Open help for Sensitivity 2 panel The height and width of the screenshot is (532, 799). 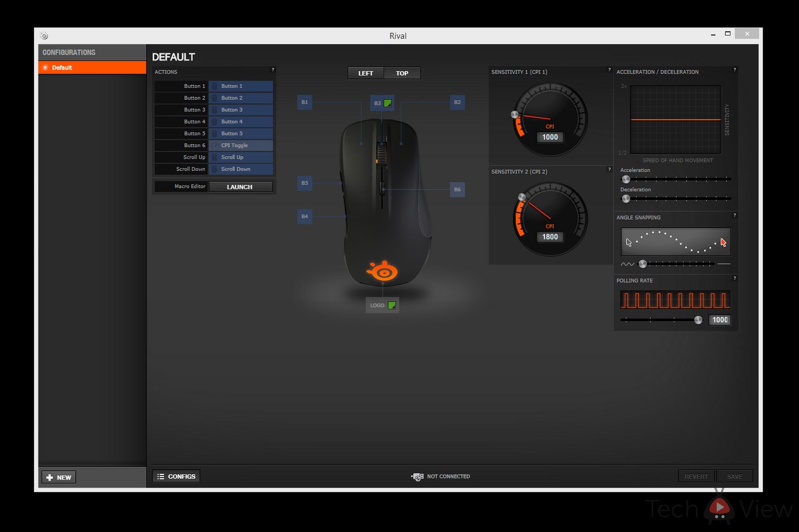tap(609, 169)
